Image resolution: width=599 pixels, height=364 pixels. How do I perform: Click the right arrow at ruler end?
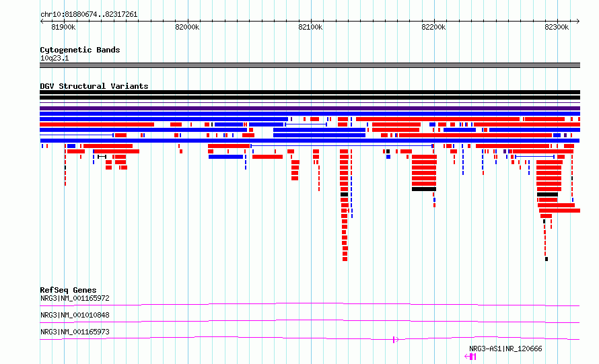[x=577, y=22]
